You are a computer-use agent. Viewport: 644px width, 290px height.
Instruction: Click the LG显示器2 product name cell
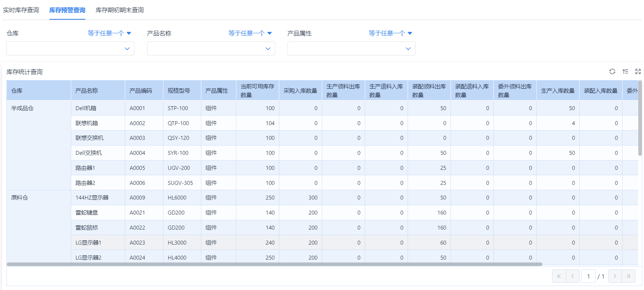98,257
